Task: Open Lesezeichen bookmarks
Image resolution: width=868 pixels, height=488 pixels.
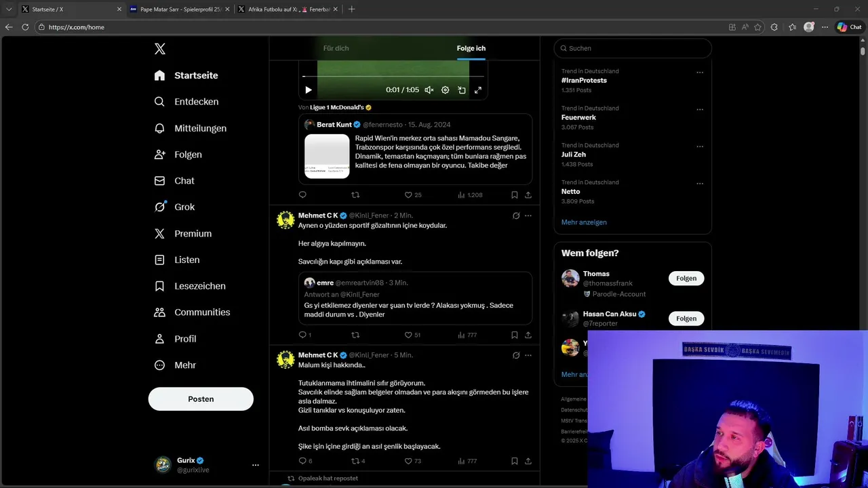Action: (190, 286)
